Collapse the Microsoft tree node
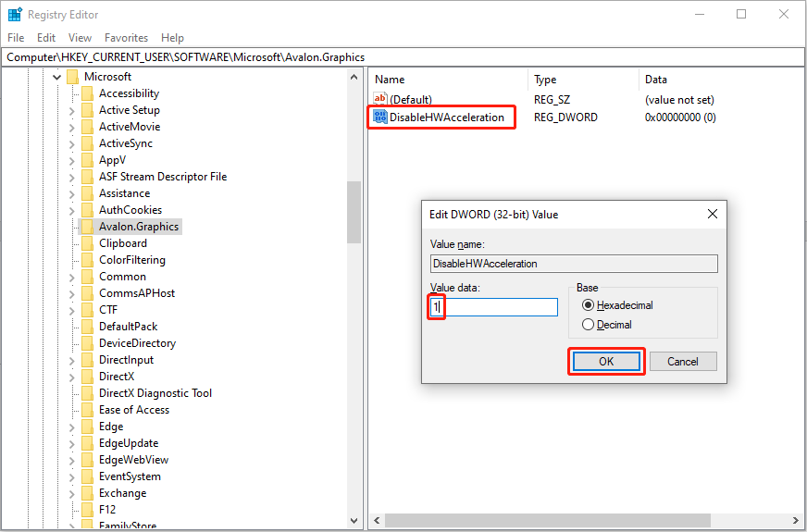This screenshot has width=807, height=532. click(x=56, y=77)
